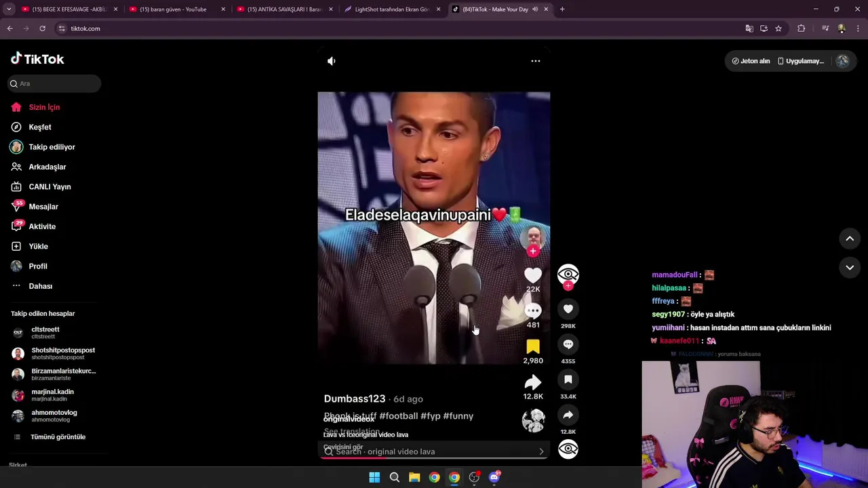868x488 pixels.
Task: Switch to LightShot browser tab
Action: [393, 9]
